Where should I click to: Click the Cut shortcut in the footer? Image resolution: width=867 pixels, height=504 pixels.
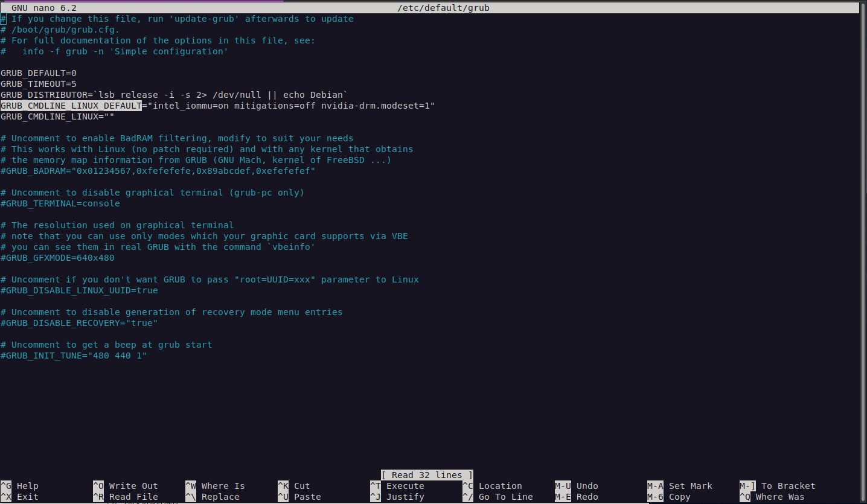302,486
